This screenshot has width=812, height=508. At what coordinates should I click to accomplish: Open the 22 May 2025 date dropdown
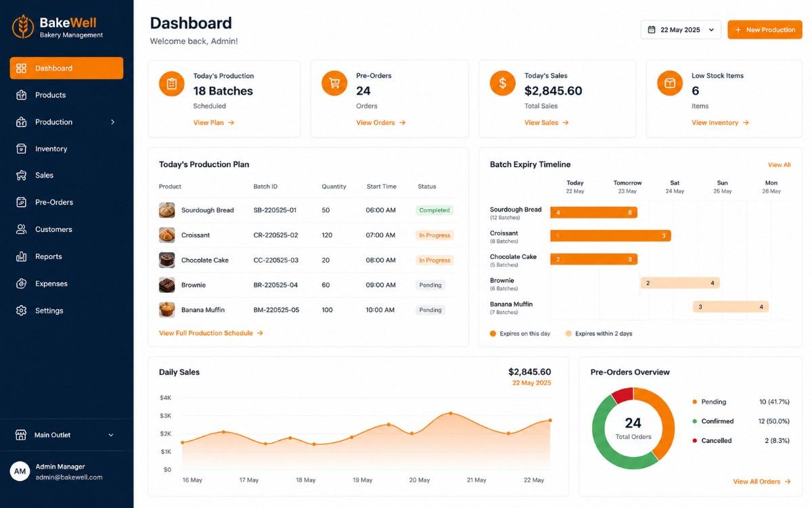(681, 30)
